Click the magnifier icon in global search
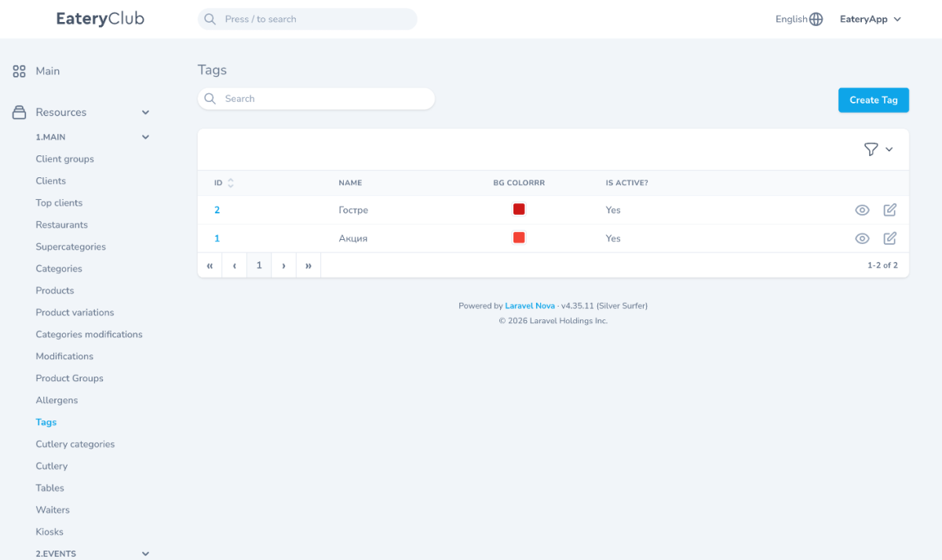 click(210, 19)
